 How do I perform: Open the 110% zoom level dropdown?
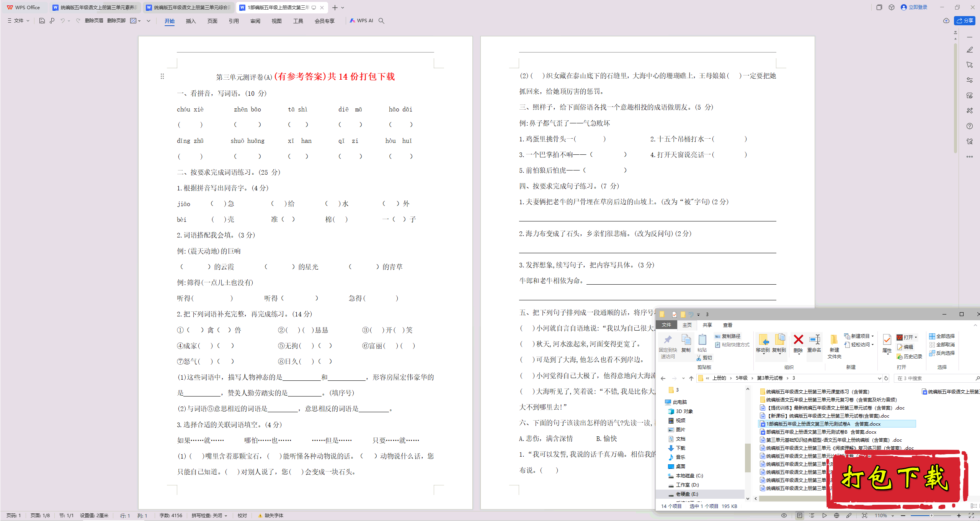[884, 516]
